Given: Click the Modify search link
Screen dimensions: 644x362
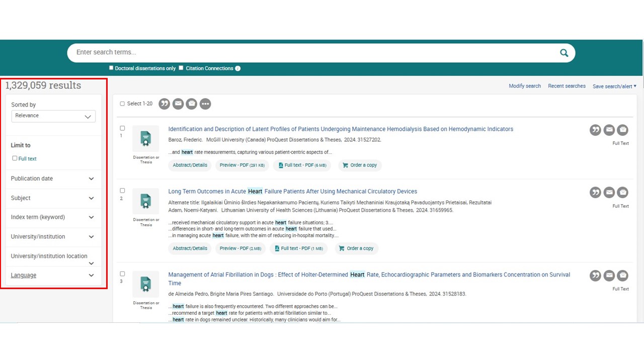Looking at the screenshot, I should click(x=525, y=86).
